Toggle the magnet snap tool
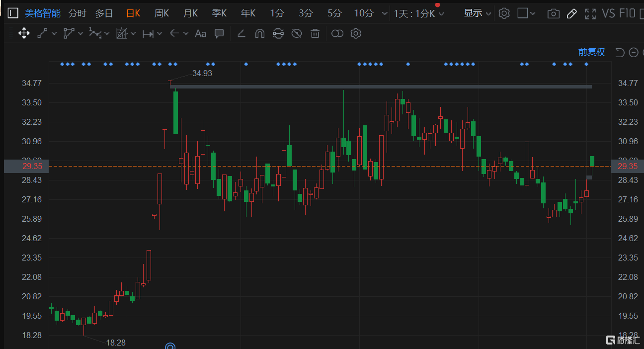This screenshot has height=349, width=644. 259,34
